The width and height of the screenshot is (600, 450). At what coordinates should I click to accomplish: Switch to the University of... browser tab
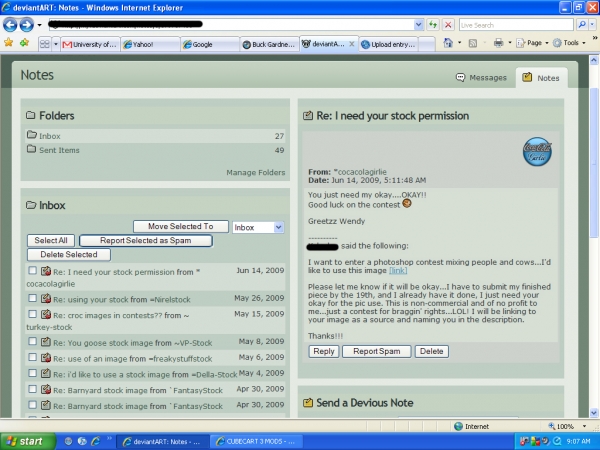(x=90, y=44)
